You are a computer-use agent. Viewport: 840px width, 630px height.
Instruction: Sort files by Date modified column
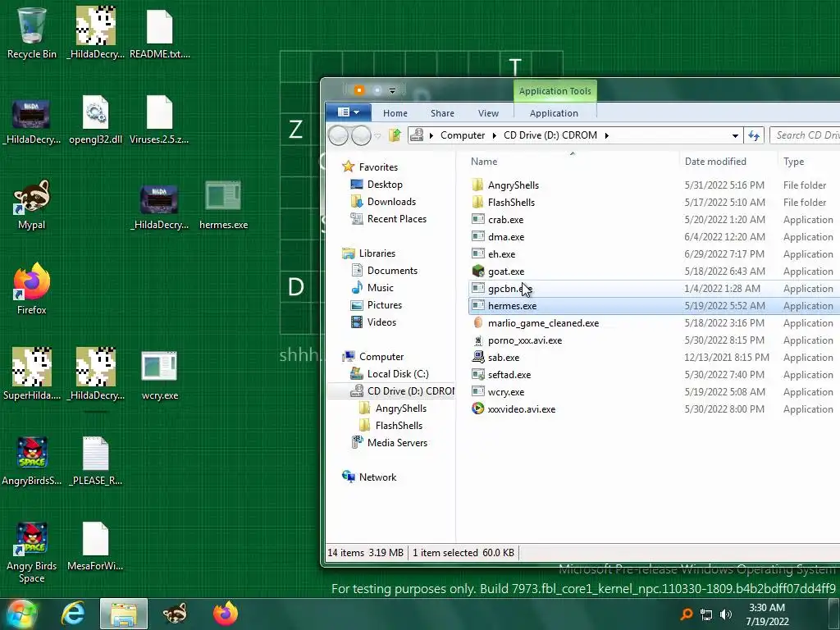click(728, 162)
